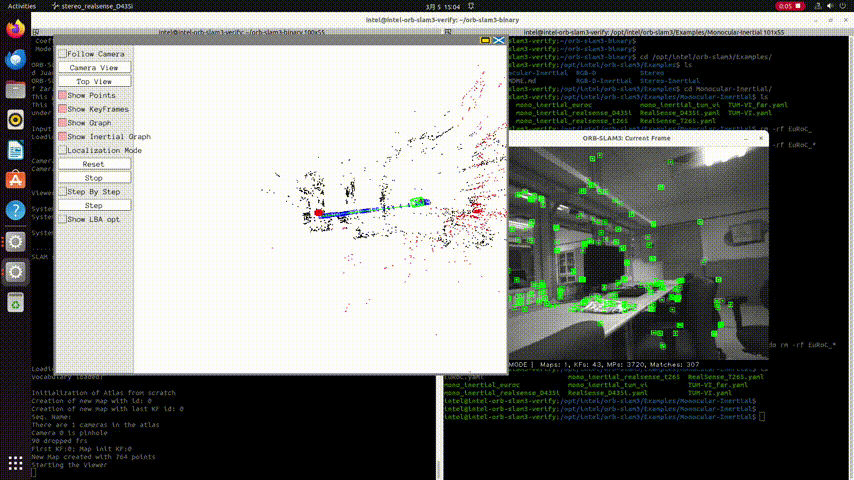
Task: Open the Trash icon in dock
Action: click(15, 302)
